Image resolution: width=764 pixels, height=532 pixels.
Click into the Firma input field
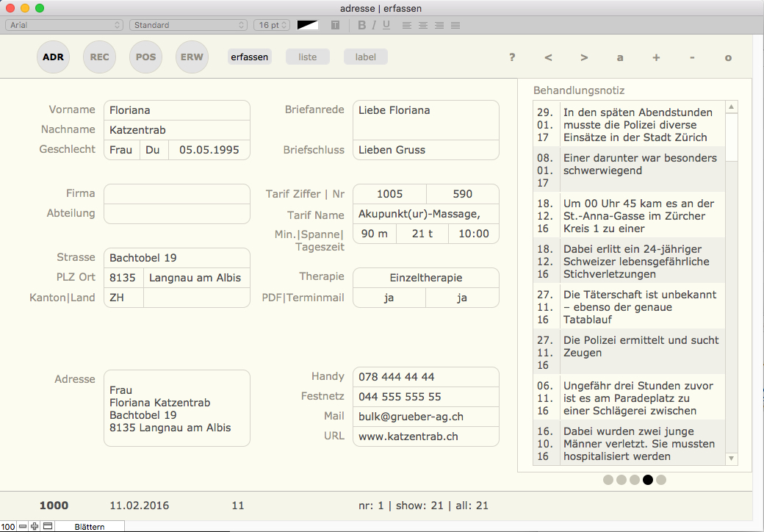[177, 194]
